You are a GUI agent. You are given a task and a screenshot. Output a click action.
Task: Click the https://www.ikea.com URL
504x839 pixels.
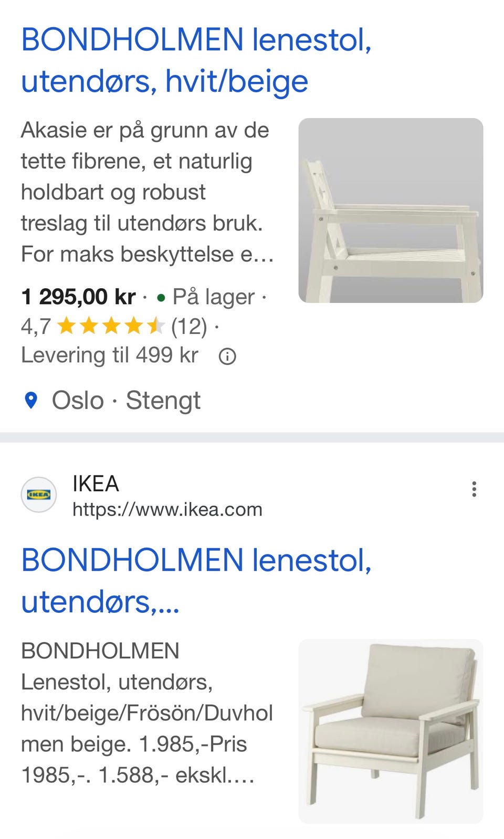click(x=167, y=509)
